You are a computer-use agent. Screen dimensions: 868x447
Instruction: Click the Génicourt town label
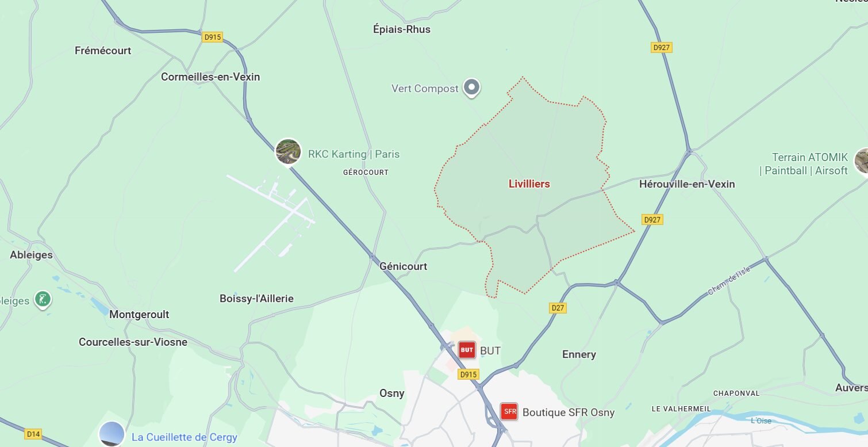click(x=403, y=266)
